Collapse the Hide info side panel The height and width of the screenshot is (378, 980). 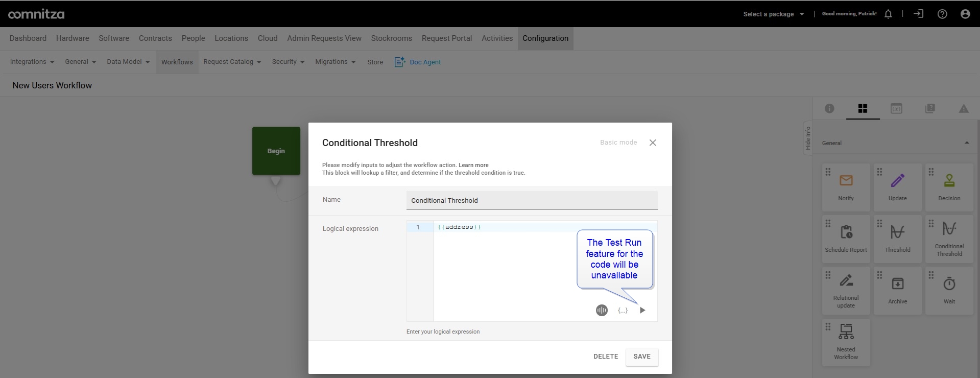807,138
